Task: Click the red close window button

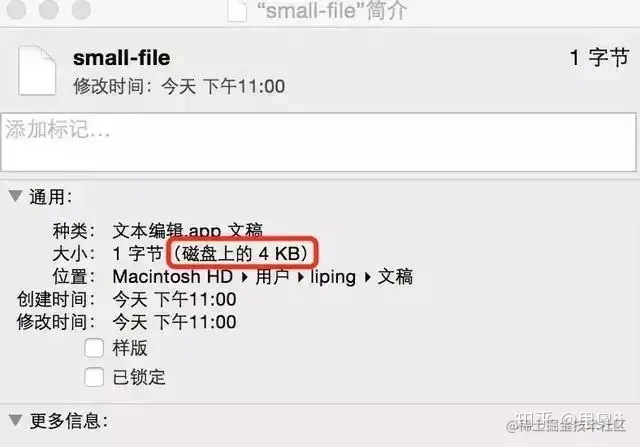Action: 16,9
